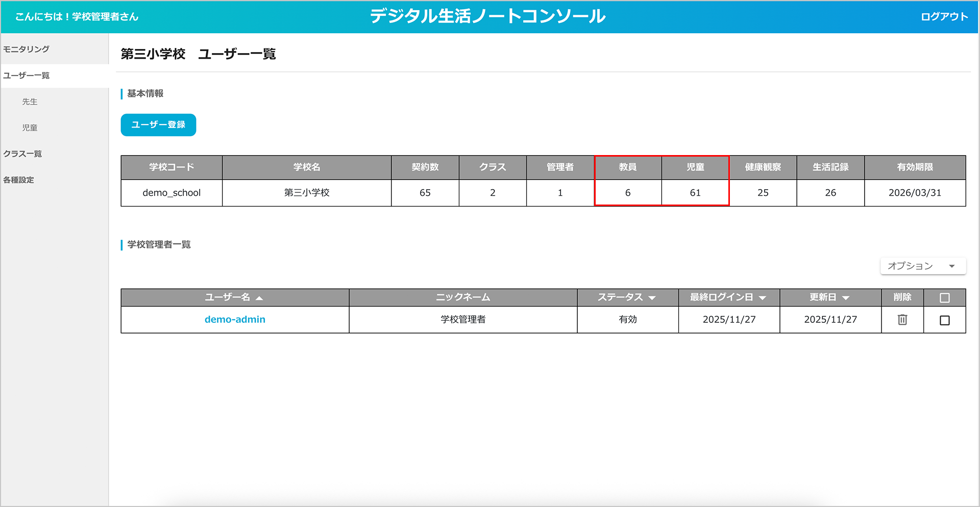Sort by 最終ログイン日 column arrow
The image size is (980, 507).
763,298
